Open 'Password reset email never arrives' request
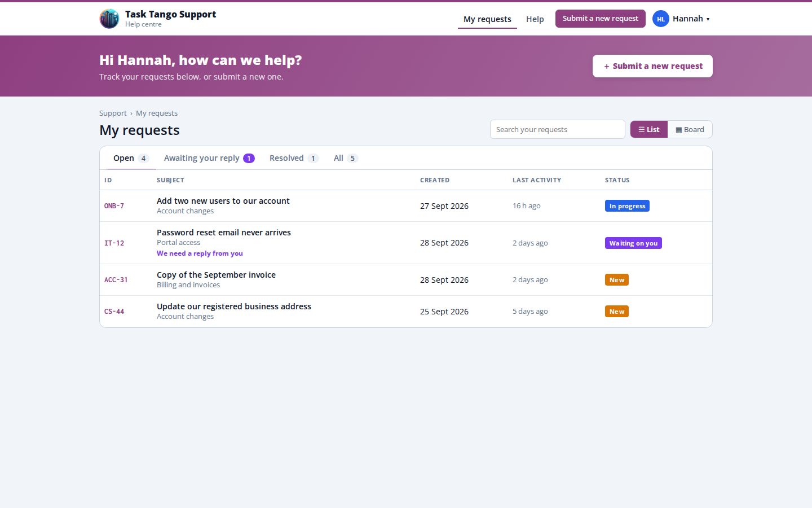 pyautogui.click(x=224, y=233)
